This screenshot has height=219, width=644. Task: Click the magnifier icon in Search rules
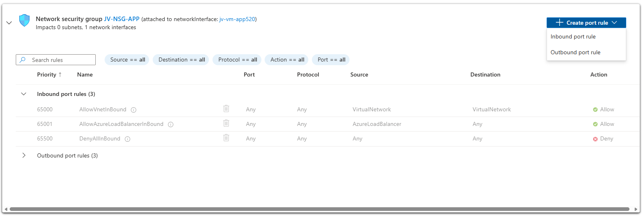(23, 60)
